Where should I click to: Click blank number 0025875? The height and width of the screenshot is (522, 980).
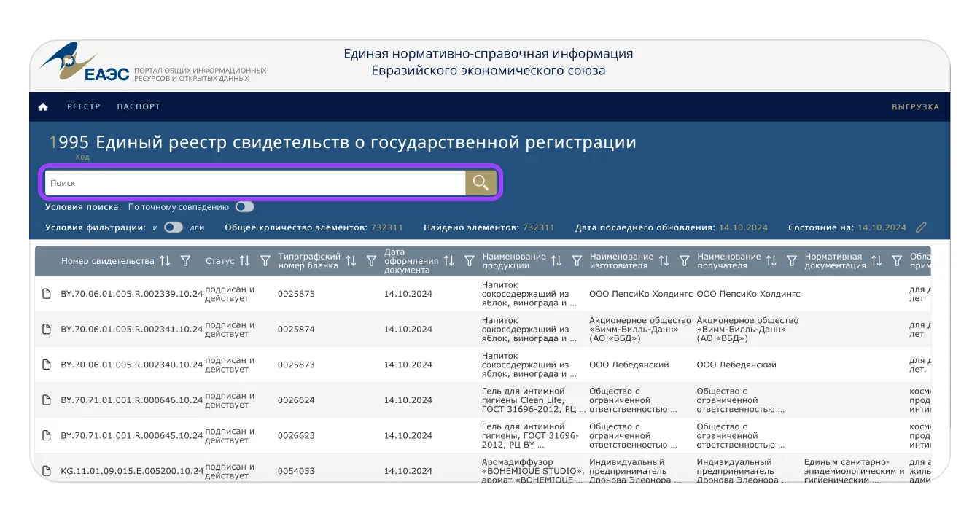[296, 294]
